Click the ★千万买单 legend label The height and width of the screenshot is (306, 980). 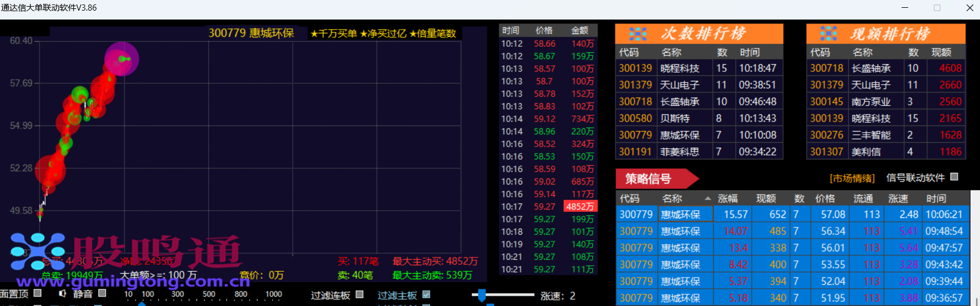(x=333, y=33)
